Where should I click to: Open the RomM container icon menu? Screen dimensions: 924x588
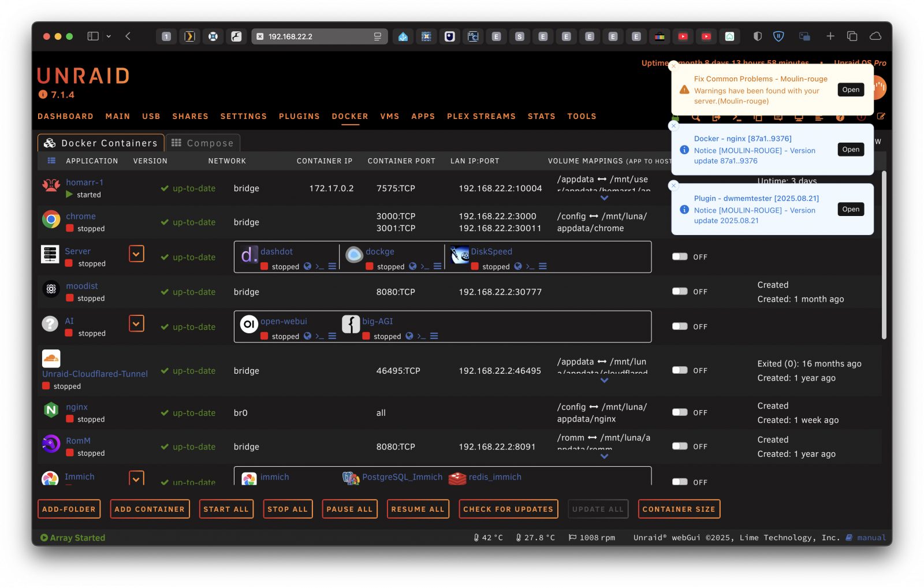(51, 444)
